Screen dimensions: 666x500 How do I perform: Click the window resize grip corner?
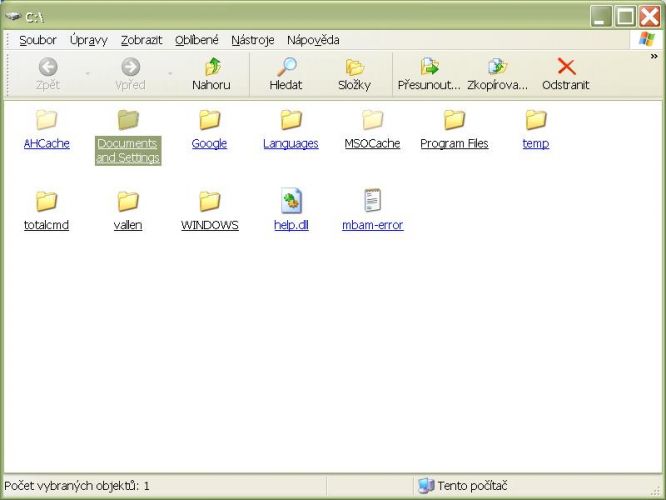(656, 491)
